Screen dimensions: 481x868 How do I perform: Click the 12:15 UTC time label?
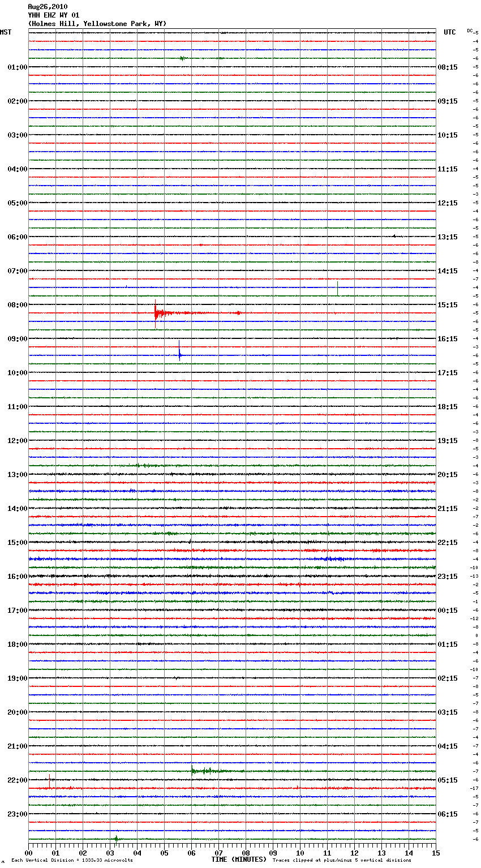448,203
